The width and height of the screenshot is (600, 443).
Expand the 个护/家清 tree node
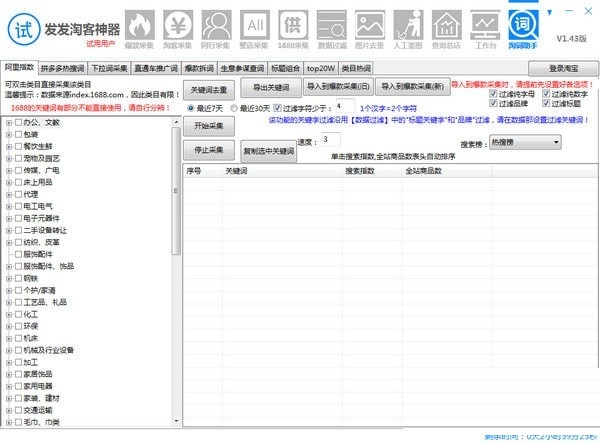click(x=9, y=290)
